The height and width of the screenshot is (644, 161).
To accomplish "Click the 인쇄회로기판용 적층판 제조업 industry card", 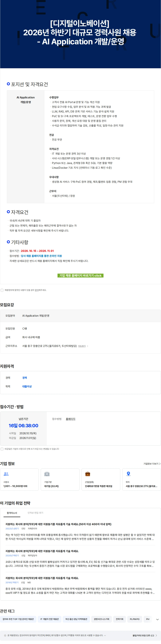I will point(101,479).
